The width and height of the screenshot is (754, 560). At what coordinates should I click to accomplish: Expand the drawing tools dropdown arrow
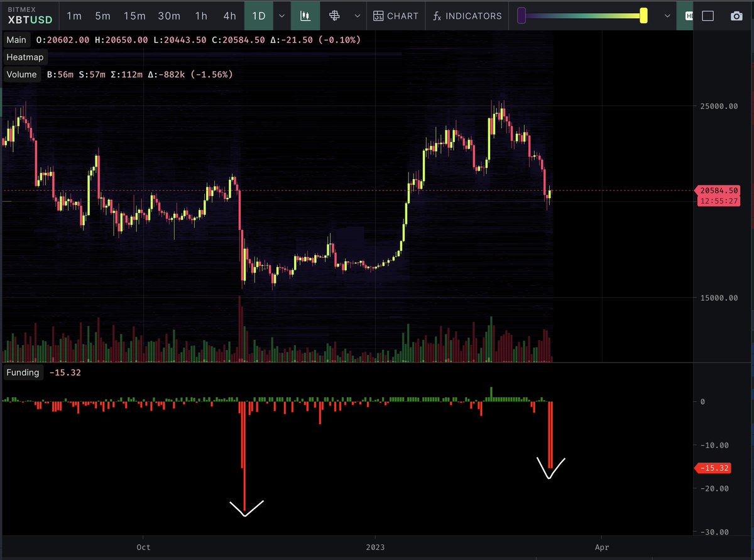pos(358,16)
